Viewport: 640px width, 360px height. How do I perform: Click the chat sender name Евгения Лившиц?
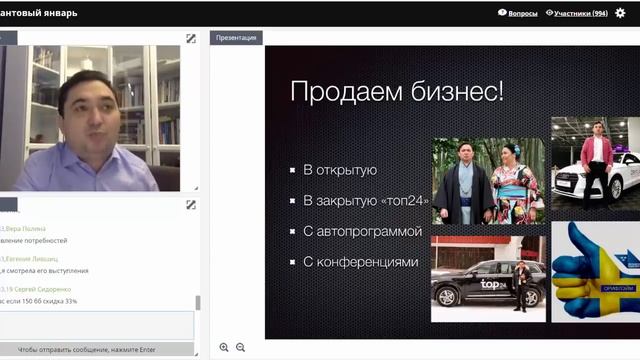click(x=32, y=259)
